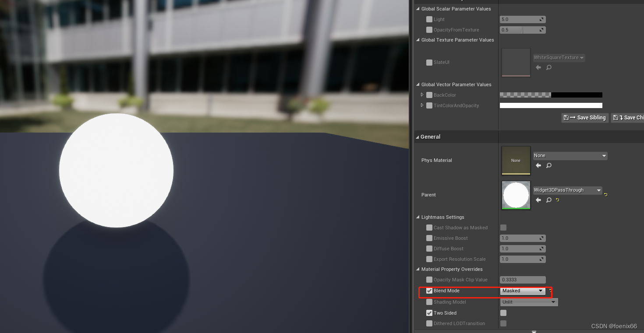This screenshot has height=333, width=644.
Task: Open the Shading Model dropdown set to Unlit
Action: [528, 302]
